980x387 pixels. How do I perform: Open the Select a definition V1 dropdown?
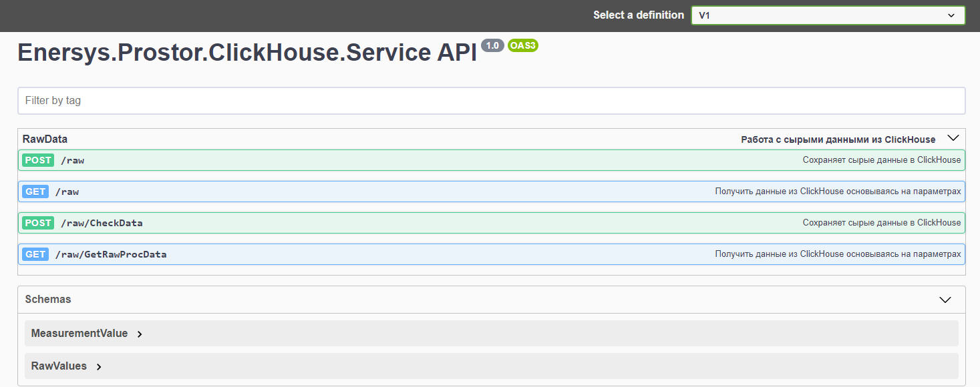828,15
